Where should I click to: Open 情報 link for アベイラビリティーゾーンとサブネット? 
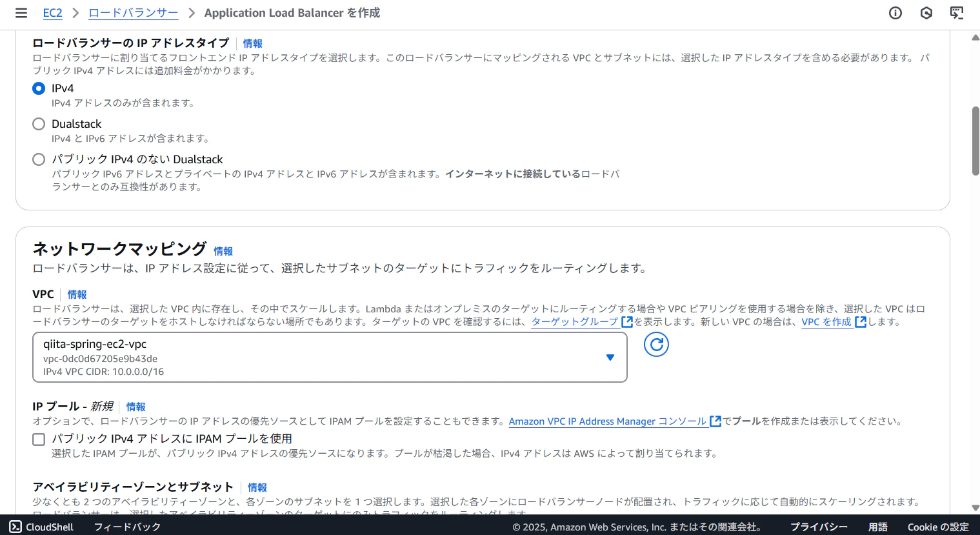257,487
